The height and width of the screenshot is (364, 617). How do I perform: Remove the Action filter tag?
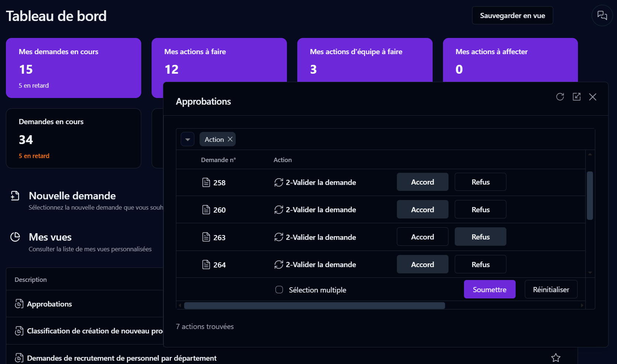tap(230, 139)
